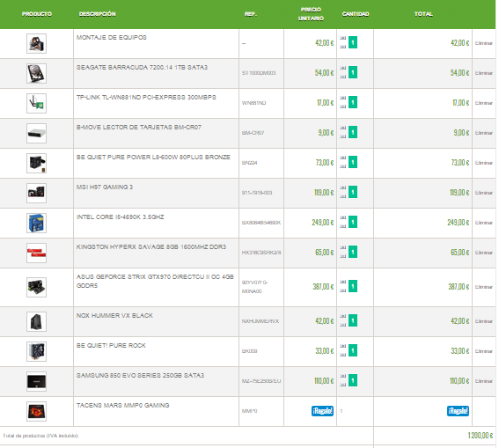Increase quantity of Be Quiet Pure Power L8
Image resolution: width=499 pixels, height=448 pixels.
(342, 158)
